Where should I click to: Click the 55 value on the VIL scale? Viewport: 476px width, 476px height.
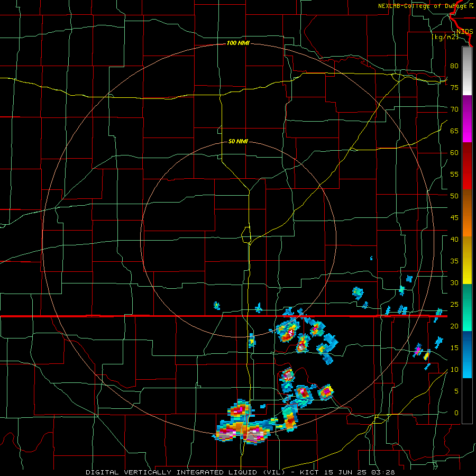click(x=454, y=174)
